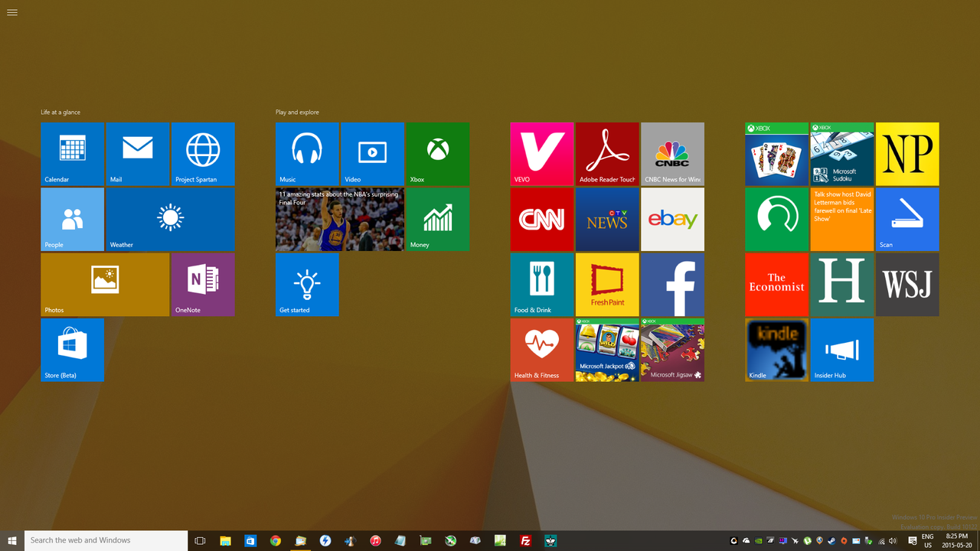Launch Google Chrome from the taskbar
980x551 pixels.
tap(276, 540)
